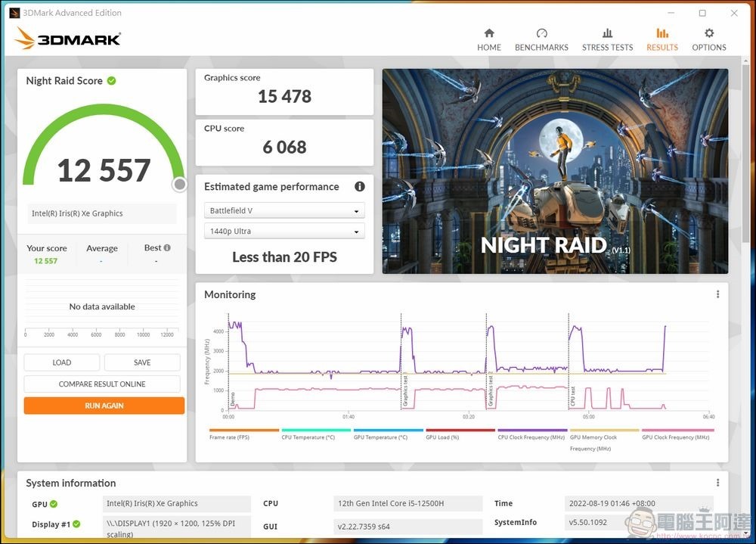Expand the 1440p Ultra resolution dropdown
This screenshot has width=756, height=544.
284,232
